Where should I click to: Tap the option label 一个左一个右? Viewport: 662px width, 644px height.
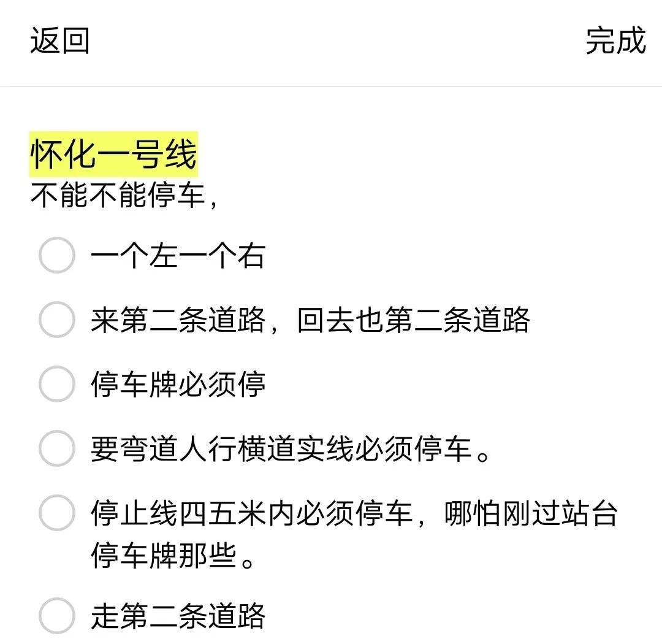point(178,255)
